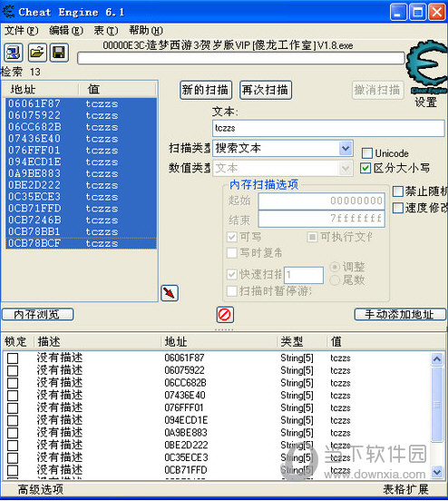Enable the 速度修改 speedhack checkbox
Image resolution: width=448 pixels, height=501 pixels.
(397, 208)
